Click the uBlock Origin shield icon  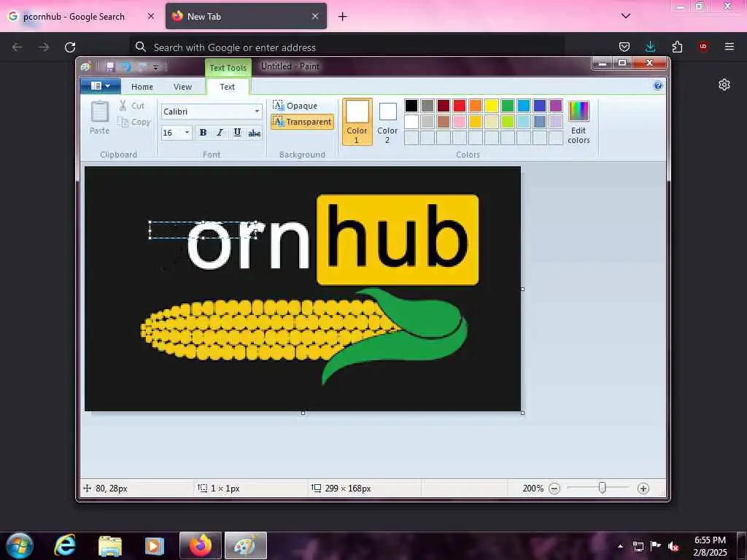703,47
